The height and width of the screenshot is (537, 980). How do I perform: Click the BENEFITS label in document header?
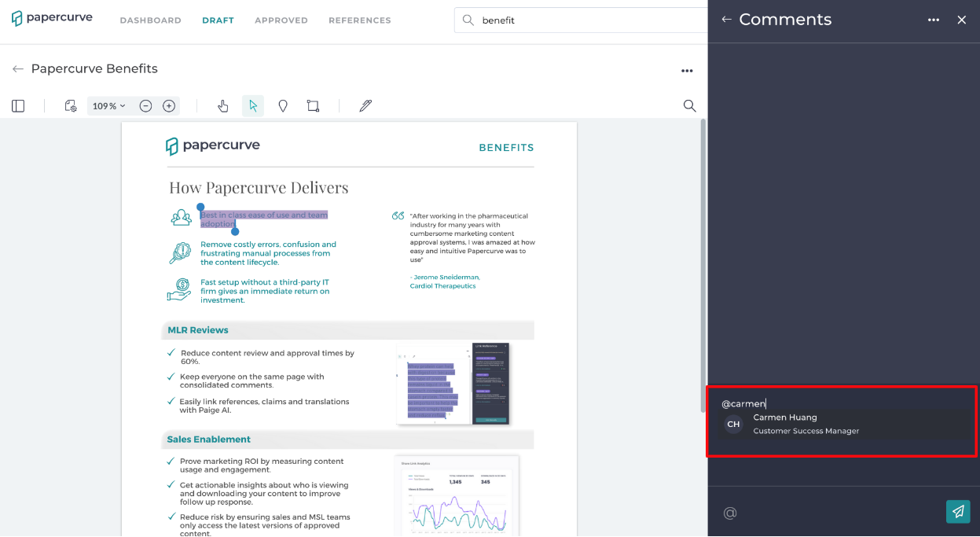tap(506, 148)
